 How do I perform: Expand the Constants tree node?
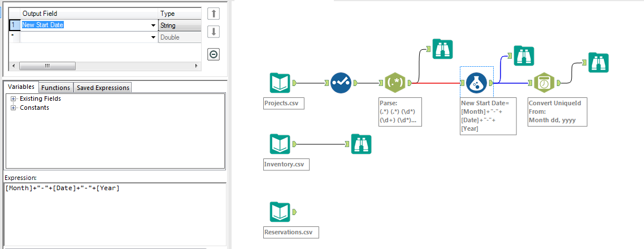pos(14,108)
